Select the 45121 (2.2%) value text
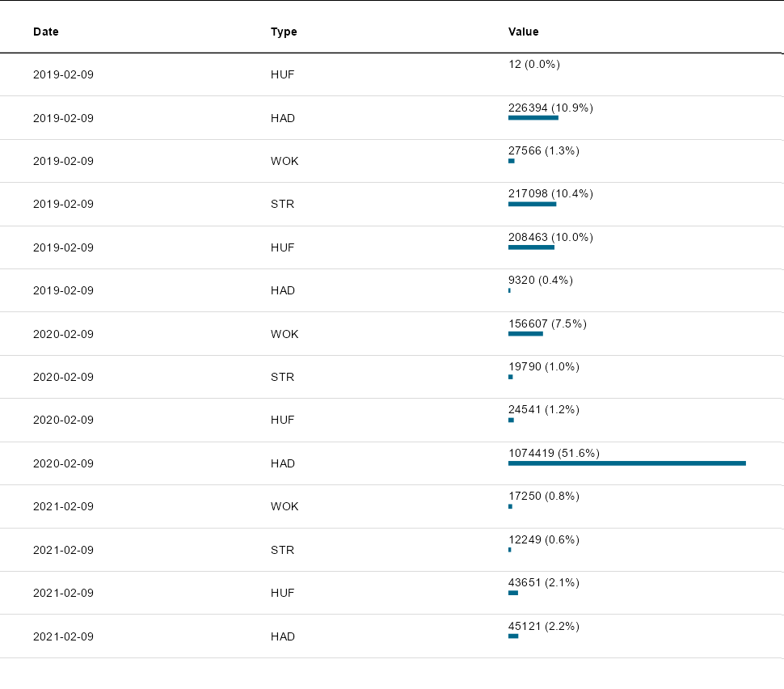 pos(543,626)
